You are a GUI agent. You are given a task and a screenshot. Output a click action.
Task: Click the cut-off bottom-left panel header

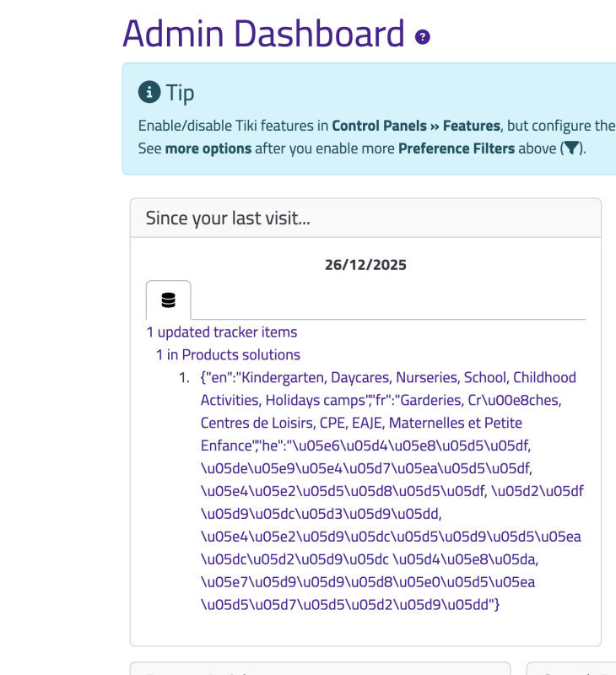[x=321, y=668]
